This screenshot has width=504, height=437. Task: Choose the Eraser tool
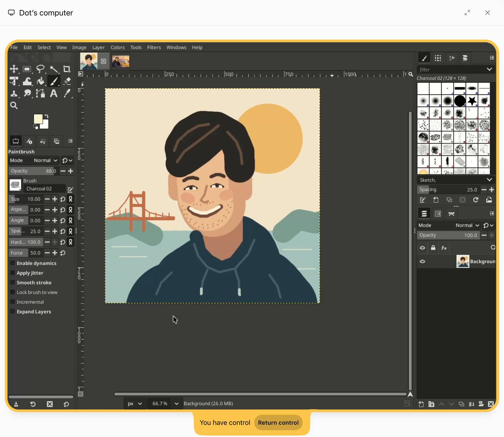tap(67, 81)
